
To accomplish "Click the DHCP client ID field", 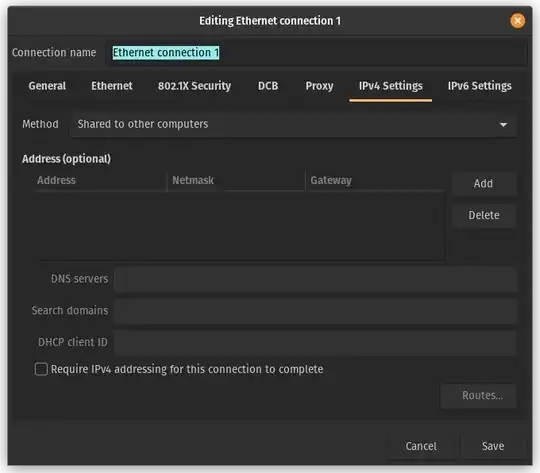I will click(315, 342).
